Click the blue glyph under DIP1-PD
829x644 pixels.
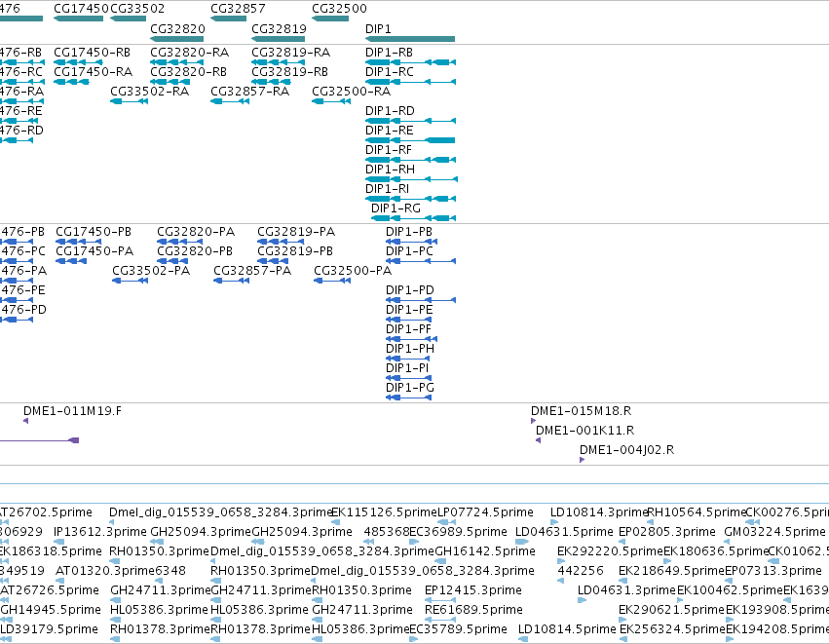421,300
